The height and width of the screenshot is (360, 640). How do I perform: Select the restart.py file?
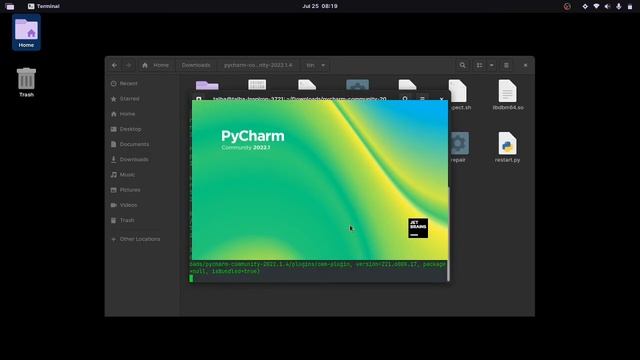(x=507, y=147)
